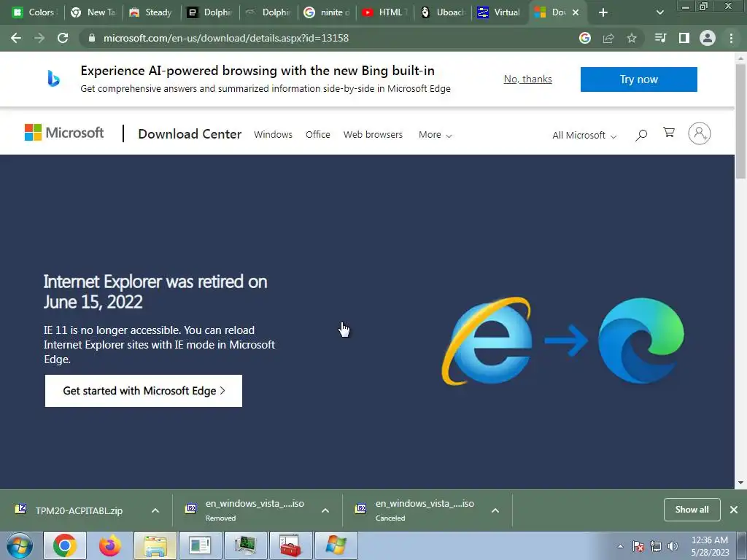View site information lock icon
The image size is (747, 560).
pos(92,38)
